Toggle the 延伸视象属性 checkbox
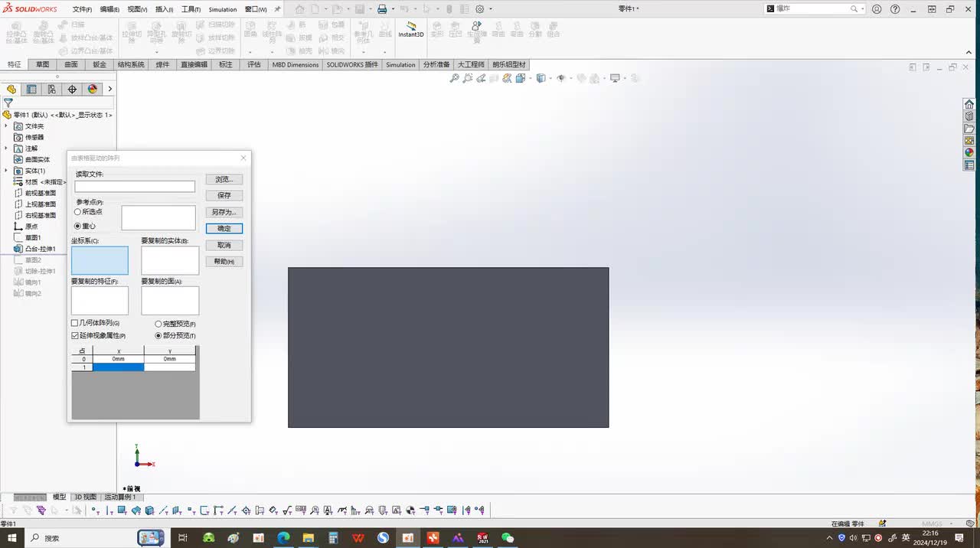This screenshot has height=548, width=980. pos(75,336)
